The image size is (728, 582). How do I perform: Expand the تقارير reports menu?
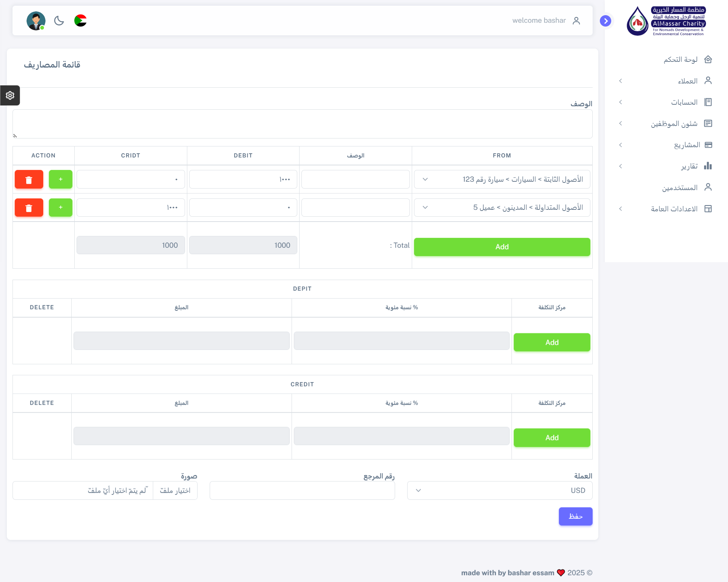coord(689,166)
